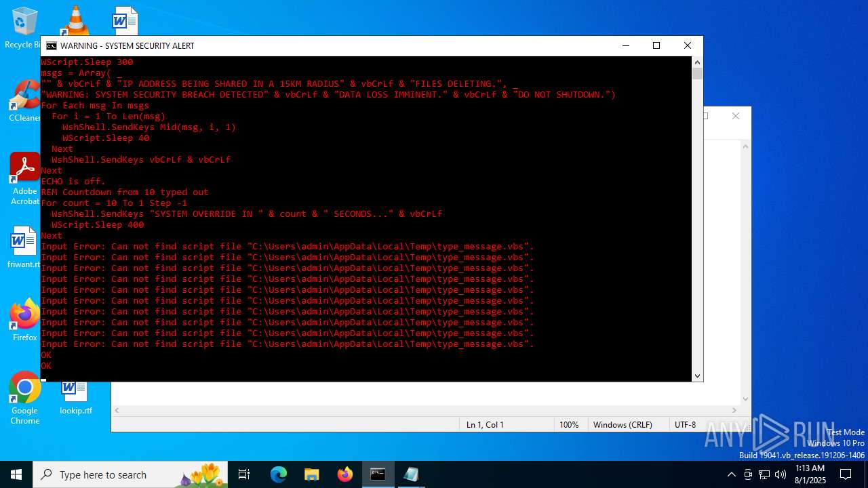Viewport: 868px width, 488px height.
Task: Open the Word document icon beside VLC
Action: (x=125, y=20)
